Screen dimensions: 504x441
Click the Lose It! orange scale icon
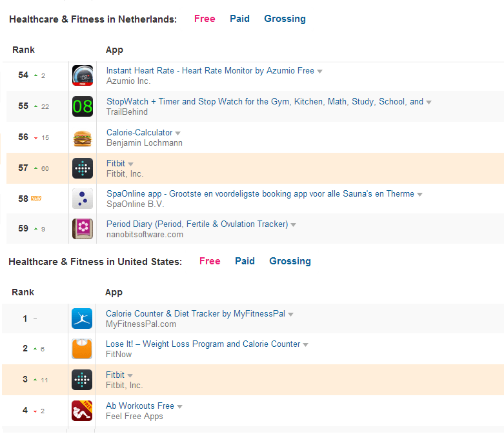[82, 349]
